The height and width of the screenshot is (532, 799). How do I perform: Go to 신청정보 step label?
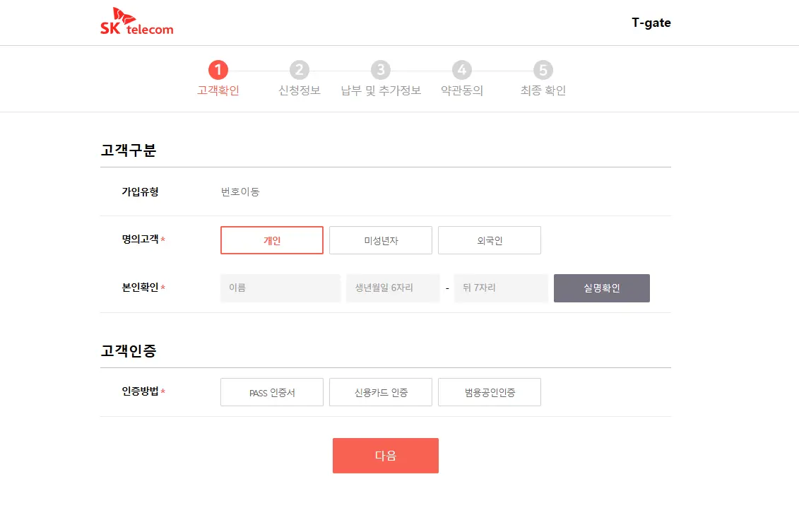(x=300, y=90)
